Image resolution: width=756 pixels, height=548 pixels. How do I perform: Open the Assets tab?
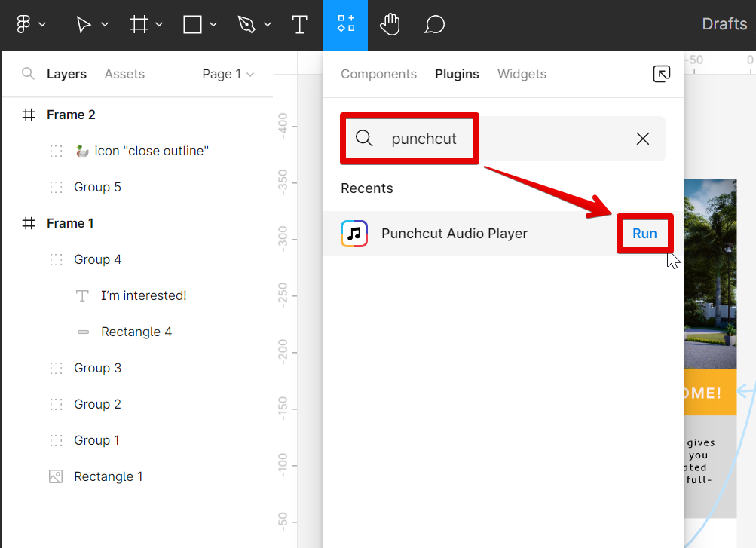124,74
